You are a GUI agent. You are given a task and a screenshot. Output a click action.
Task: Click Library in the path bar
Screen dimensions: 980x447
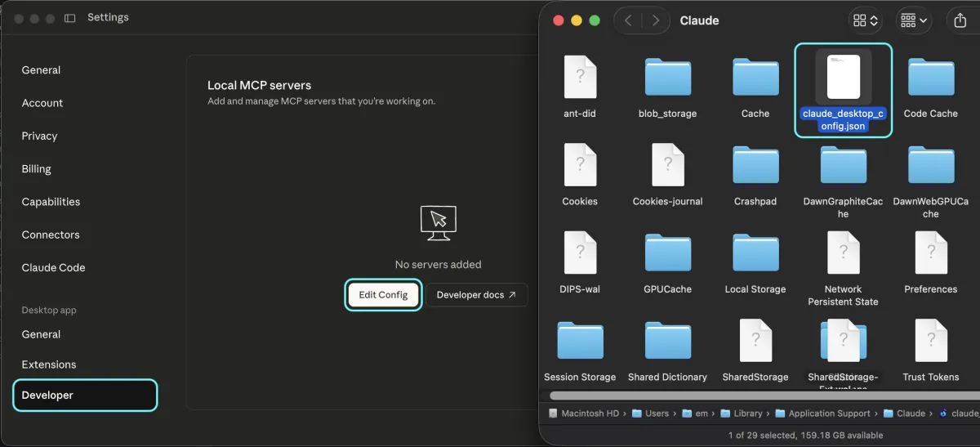pyautogui.click(x=741, y=413)
